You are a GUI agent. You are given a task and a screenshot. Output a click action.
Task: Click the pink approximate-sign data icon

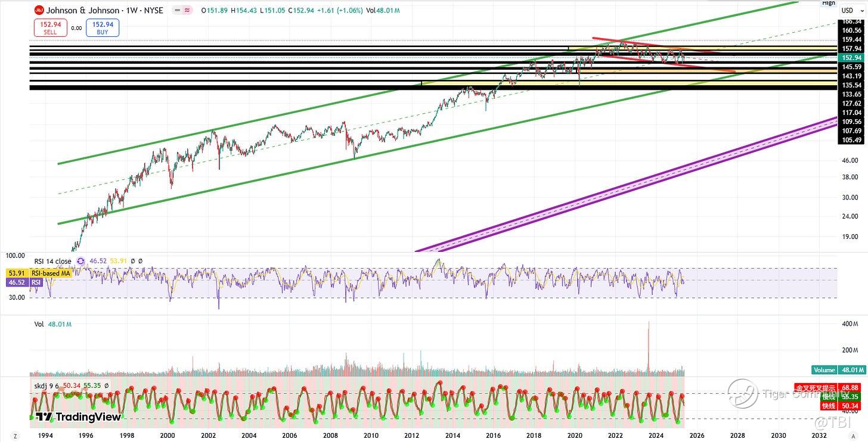[187, 11]
